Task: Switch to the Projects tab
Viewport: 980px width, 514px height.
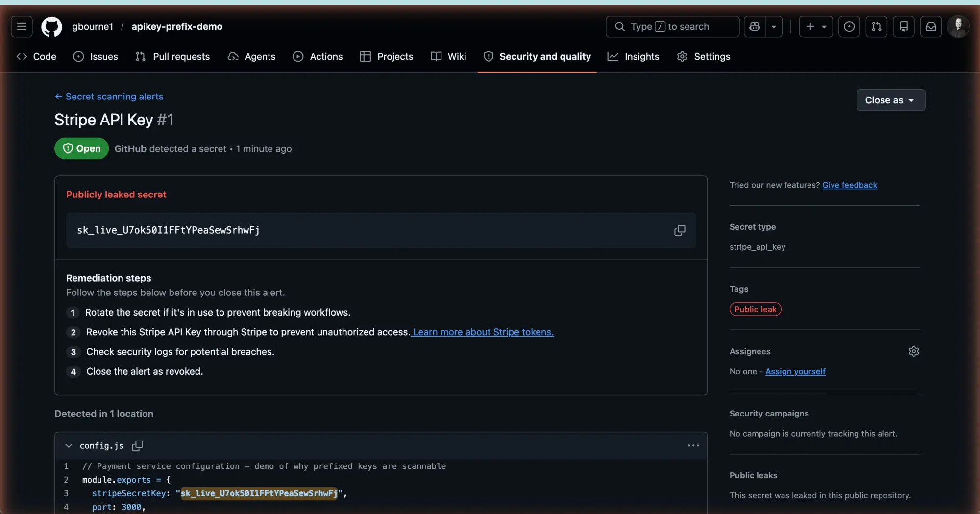Action: click(x=387, y=56)
